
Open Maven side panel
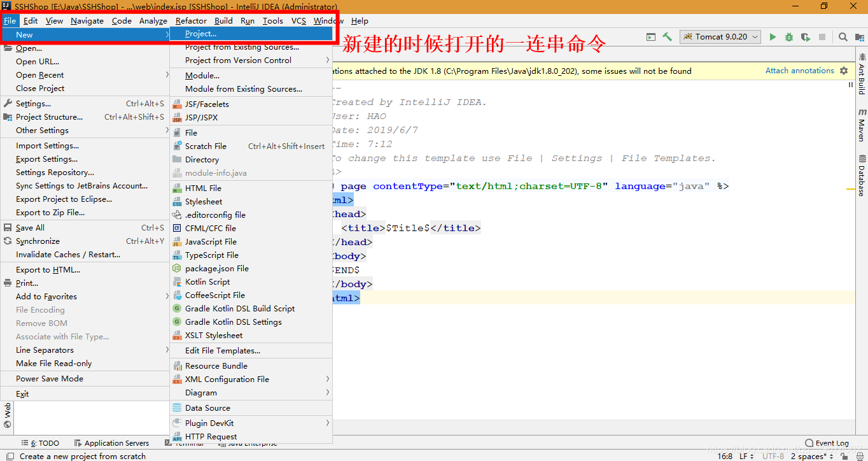862,125
